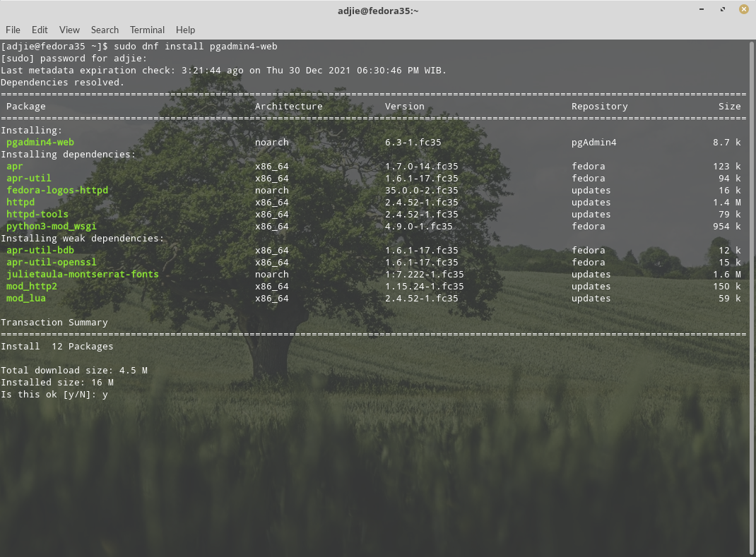The height and width of the screenshot is (557, 756).
Task: Click version 1.7.0-14.fc35
Action: pyautogui.click(x=422, y=166)
